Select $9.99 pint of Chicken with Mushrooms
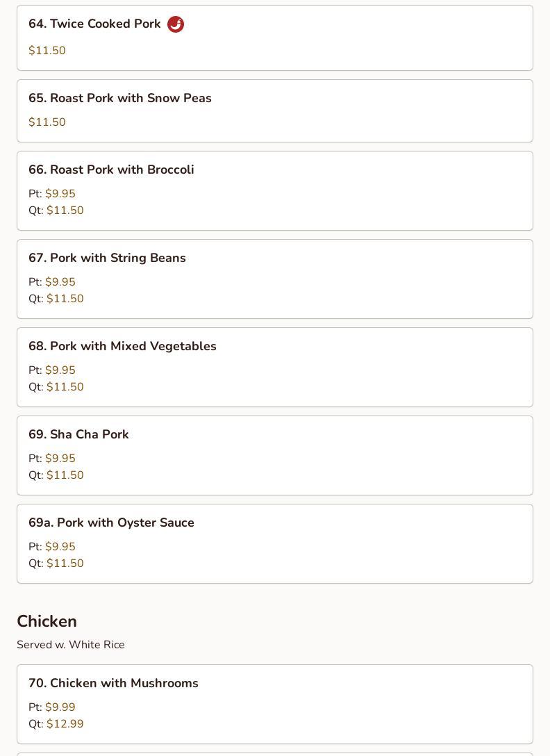Image resolution: width=550 pixels, height=756 pixels. pos(60,707)
